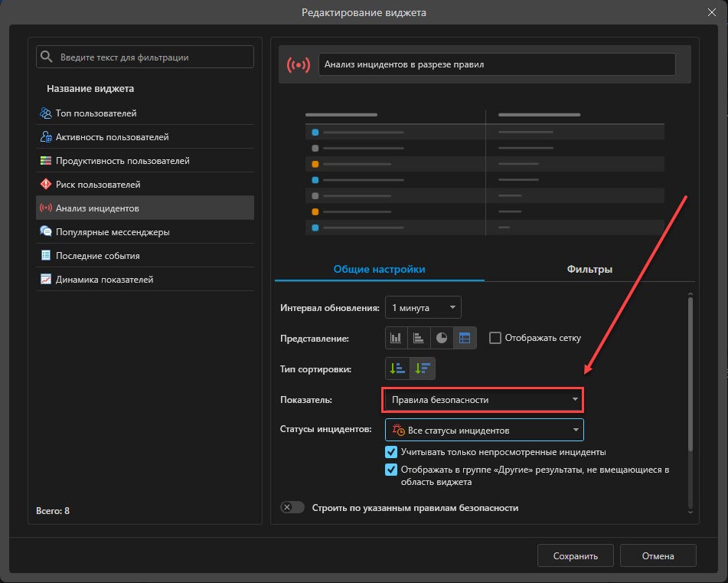The image size is (728, 583).
Task: Open the Фильтры tab
Action: pyautogui.click(x=589, y=269)
